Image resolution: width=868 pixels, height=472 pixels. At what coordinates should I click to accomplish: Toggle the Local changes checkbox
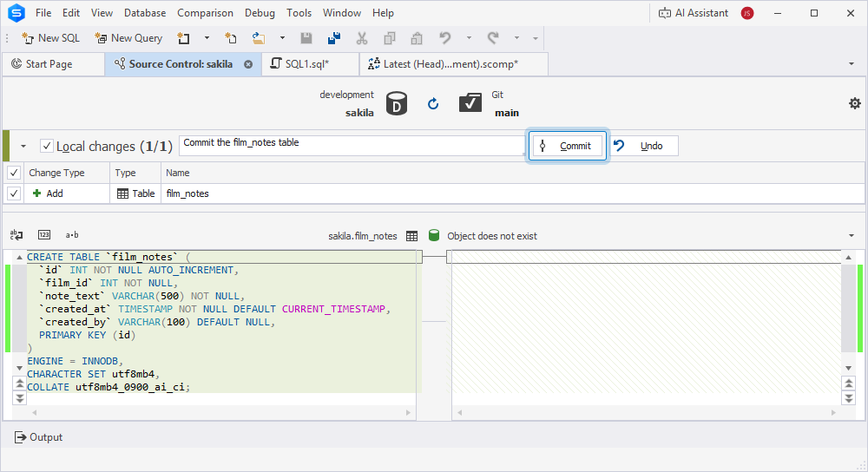point(47,146)
